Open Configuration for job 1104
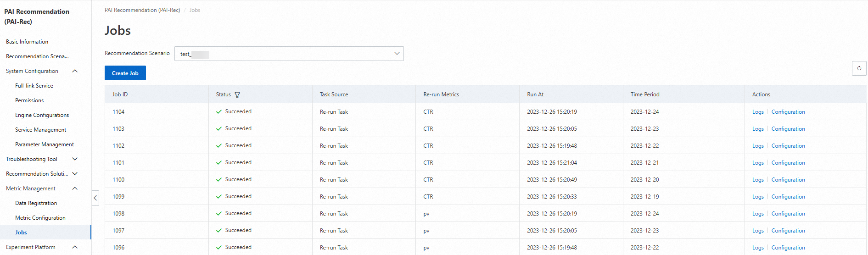This screenshot has width=868, height=255. 788,112
